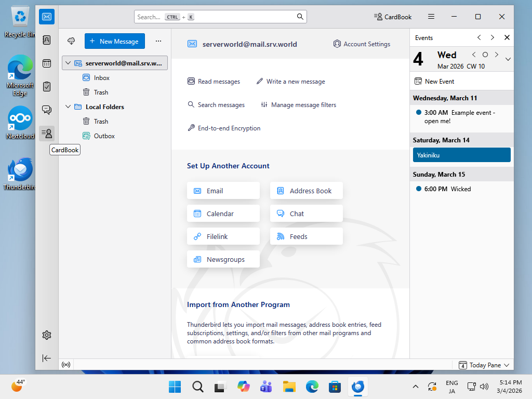Show next Events view with right arrow
The width and height of the screenshot is (532, 399).
click(x=493, y=37)
